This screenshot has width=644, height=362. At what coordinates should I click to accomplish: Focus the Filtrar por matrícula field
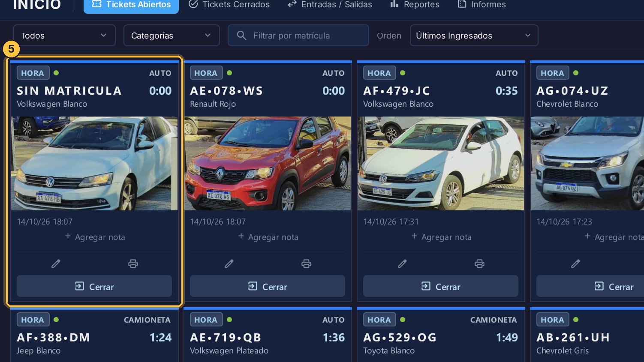click(x=298, y=36)
